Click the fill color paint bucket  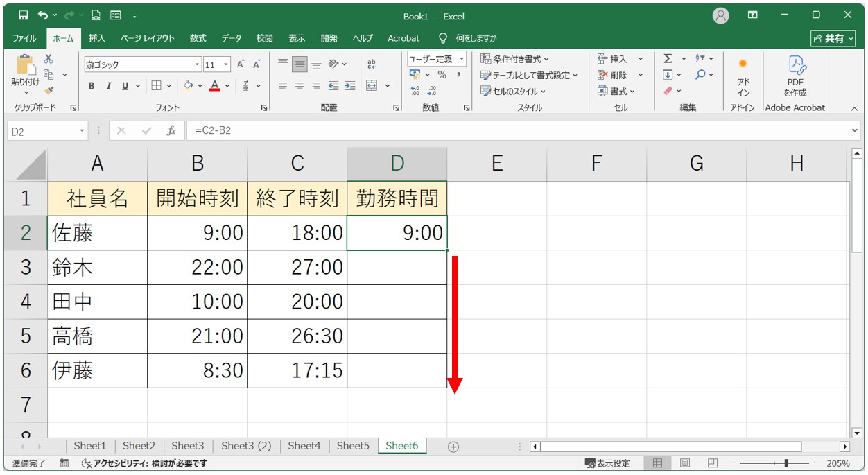tap(188, 86)
